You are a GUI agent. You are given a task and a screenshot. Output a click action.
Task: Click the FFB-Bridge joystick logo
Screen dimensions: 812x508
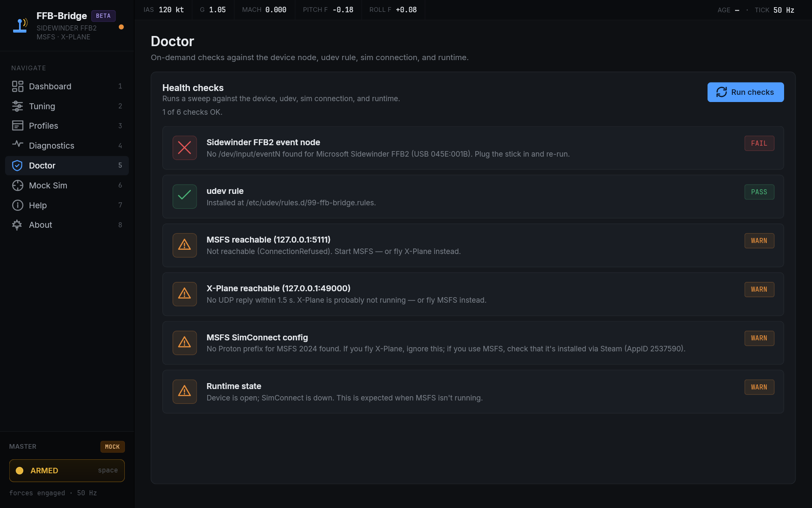coord(20,25)
